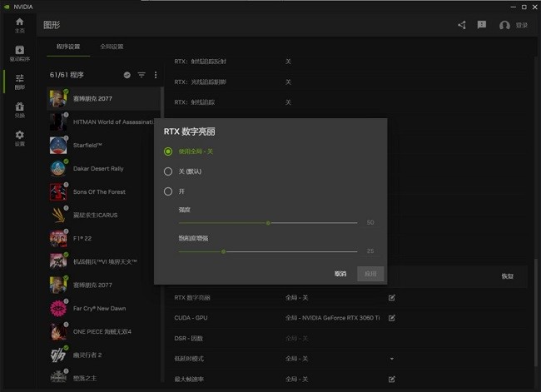Click the 强度 slider track

(268, 223)
